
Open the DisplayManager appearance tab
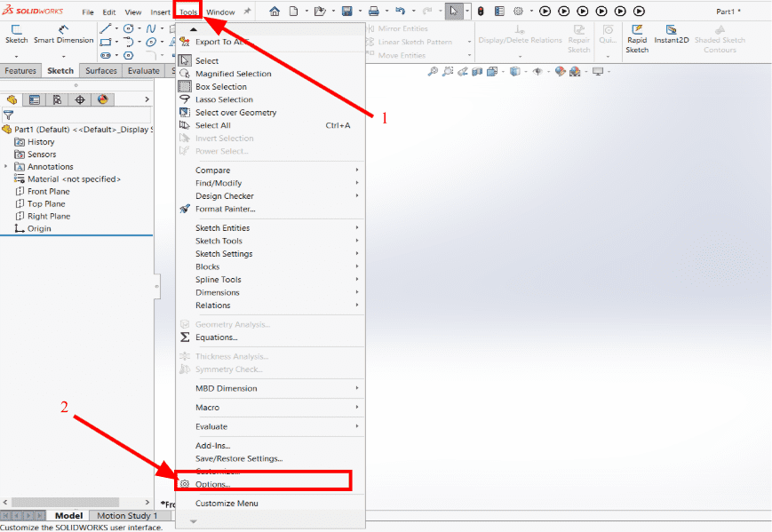point(102,99)
